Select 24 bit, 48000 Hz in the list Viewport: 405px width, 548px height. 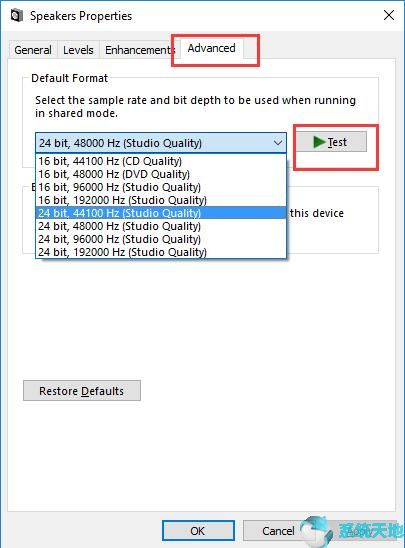(161, 226)
